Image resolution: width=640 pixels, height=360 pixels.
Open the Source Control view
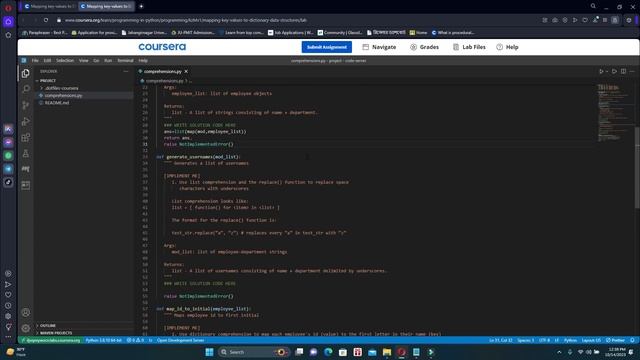(x=25, y=105)
